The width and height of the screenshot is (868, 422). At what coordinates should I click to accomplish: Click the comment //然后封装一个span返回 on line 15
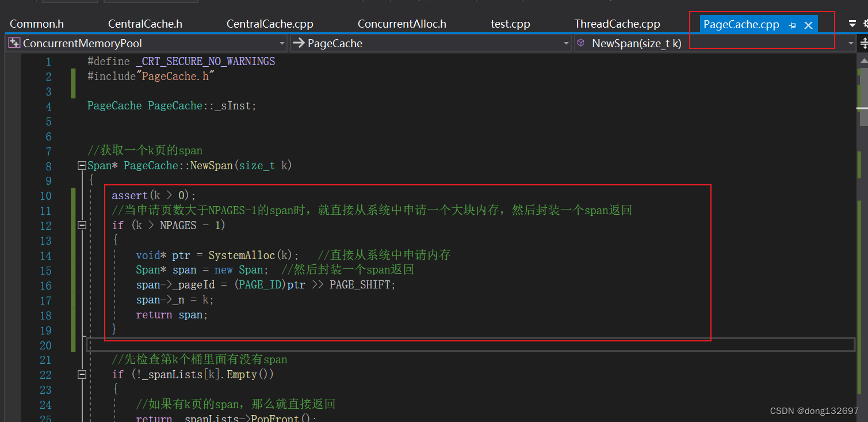pos(347,271)
